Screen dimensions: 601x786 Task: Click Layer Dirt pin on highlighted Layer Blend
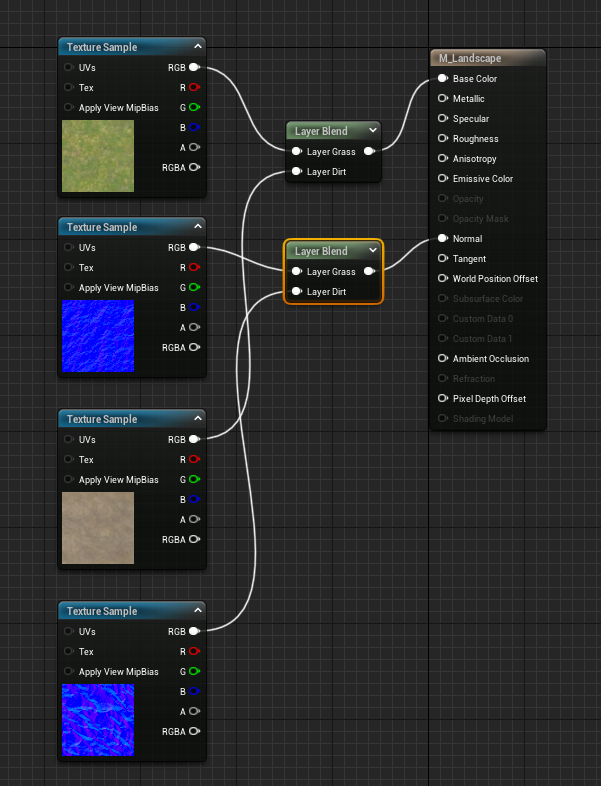[x=297, y=292]
